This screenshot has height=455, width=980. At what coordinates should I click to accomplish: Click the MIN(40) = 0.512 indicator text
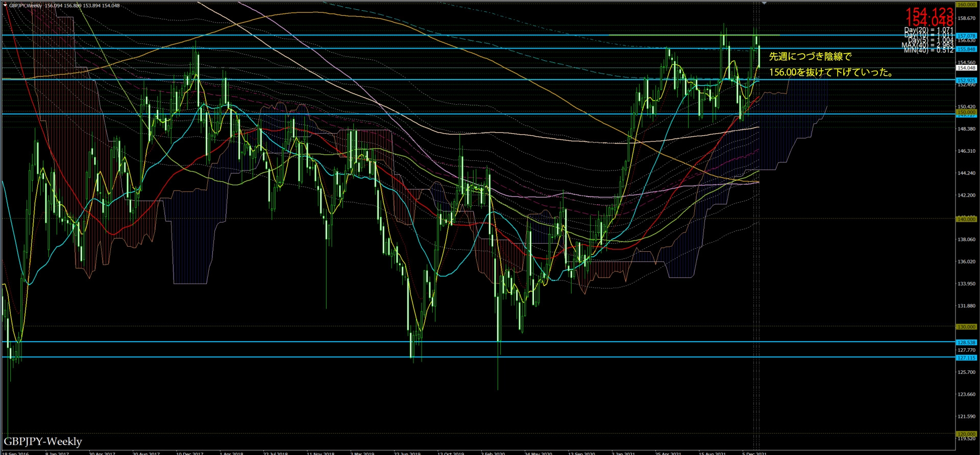928,50
